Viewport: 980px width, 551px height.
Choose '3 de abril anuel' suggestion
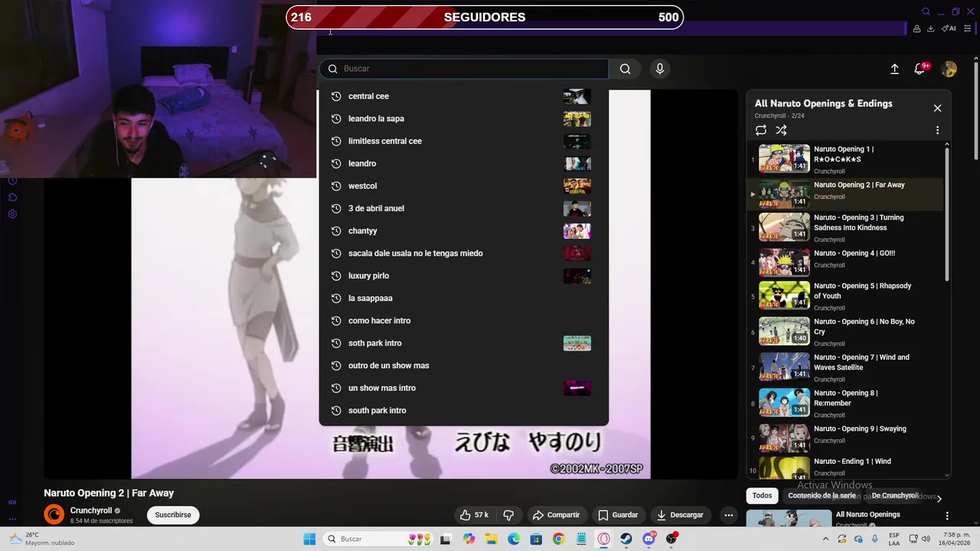tap(463, 208)
